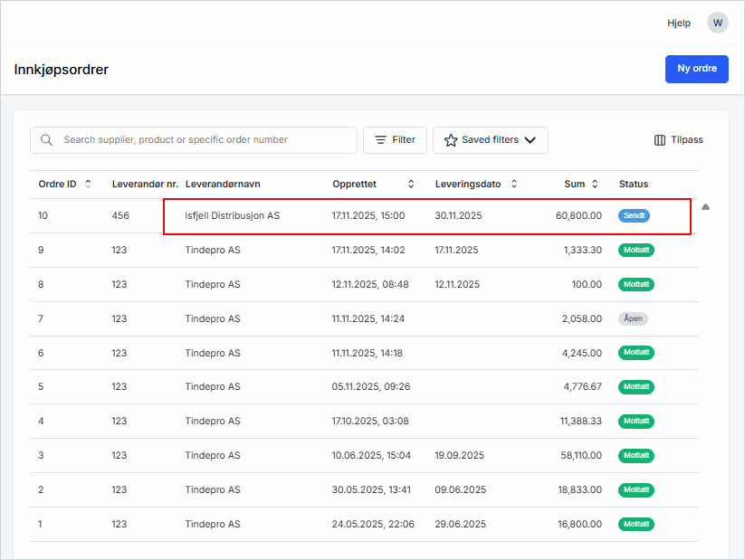Open the Hjelp menu

pyautogui.click(x=679, y=24)
